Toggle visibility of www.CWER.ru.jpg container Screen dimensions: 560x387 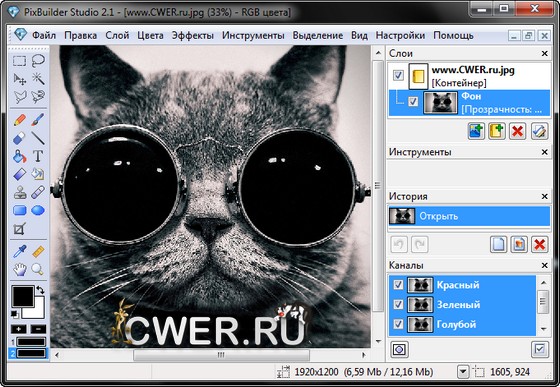(398, 75)
